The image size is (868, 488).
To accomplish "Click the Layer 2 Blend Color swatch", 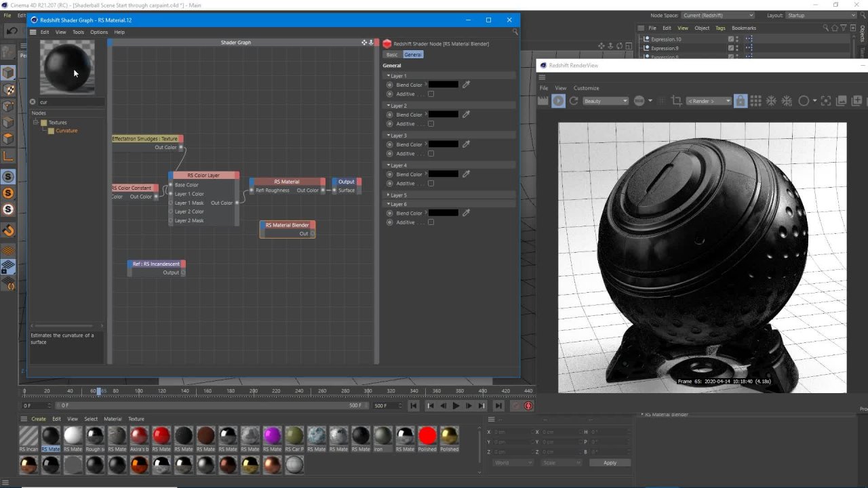I will (x=443, y=115).
